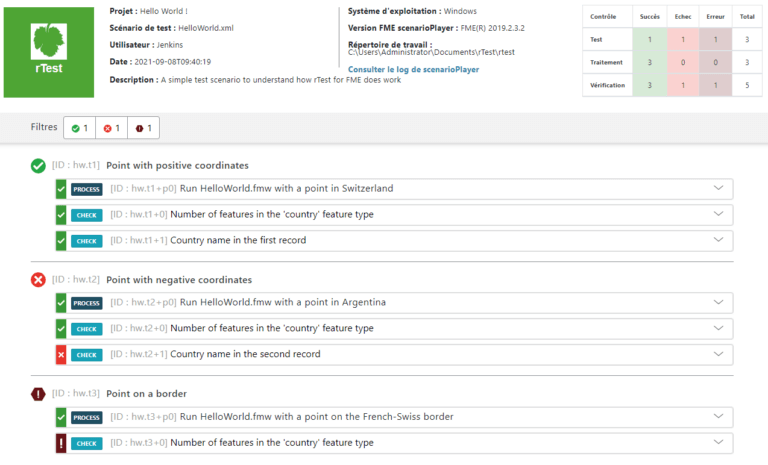
Task: Click FME(R) 2019.2.3.2 version text
Action: click(x=492, y=28)
